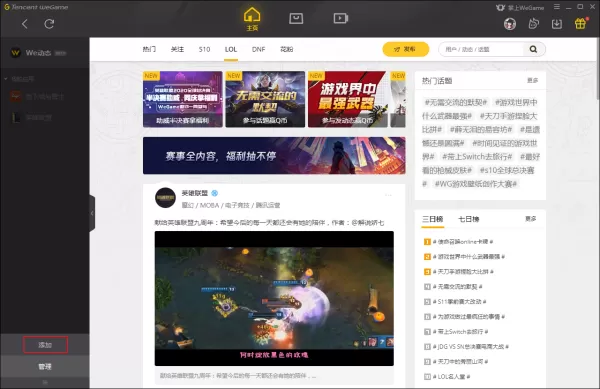Click the verified badge next to 英雄联盟

[215, 193]
